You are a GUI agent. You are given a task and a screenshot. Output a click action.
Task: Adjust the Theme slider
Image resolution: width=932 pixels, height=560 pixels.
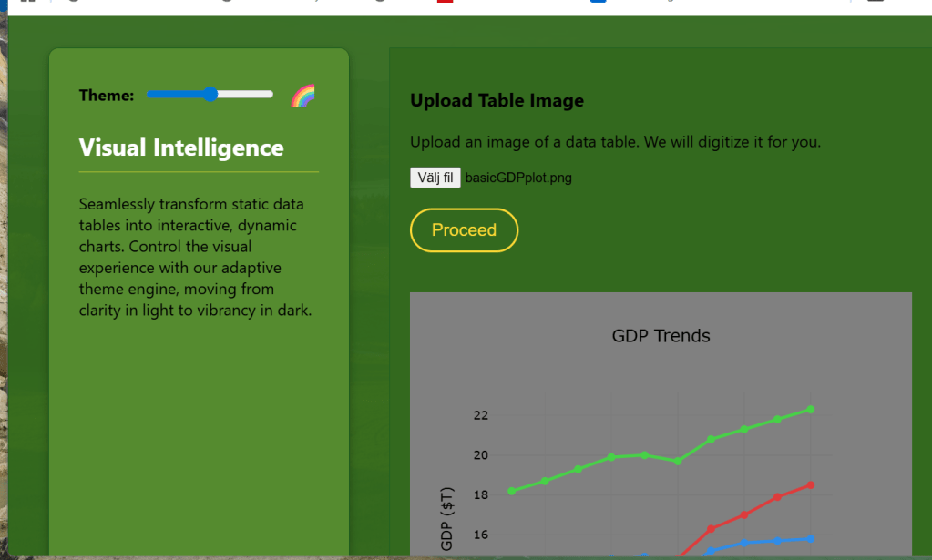point(211,95)
